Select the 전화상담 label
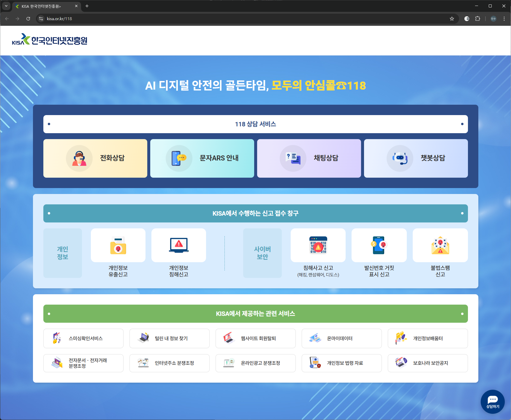This screenshot has width=511, height=420. pyautogui.click(x=112, y=158)
